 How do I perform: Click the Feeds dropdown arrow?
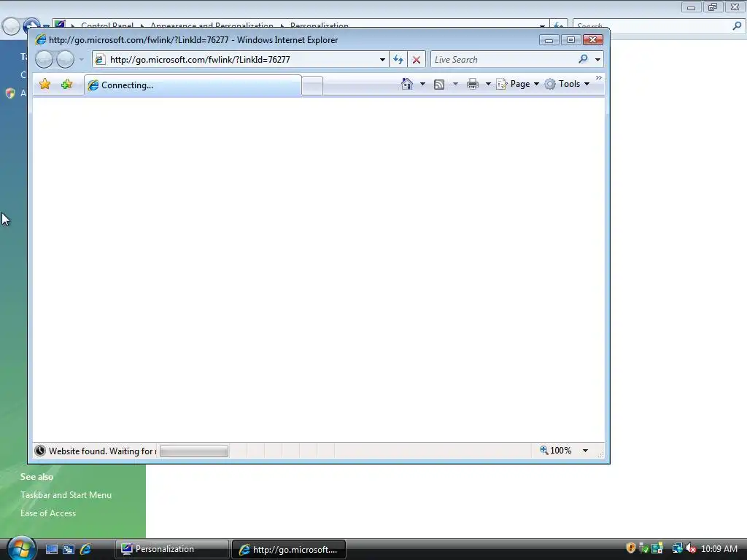pos(455,84)
